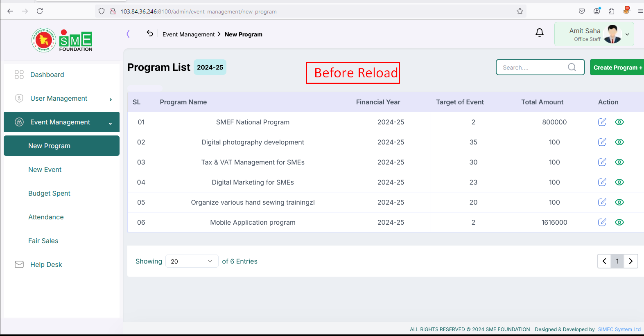View hand sewing training program details
Image resolution: width=644 pixels, height=336 pixels.
pyautogui.click(x=619, y=202)
